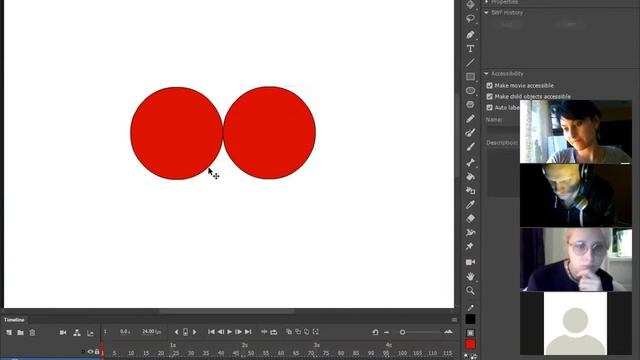Add camera layer from timeline toolbar
The image size is (640, 360).
[63, 333]
